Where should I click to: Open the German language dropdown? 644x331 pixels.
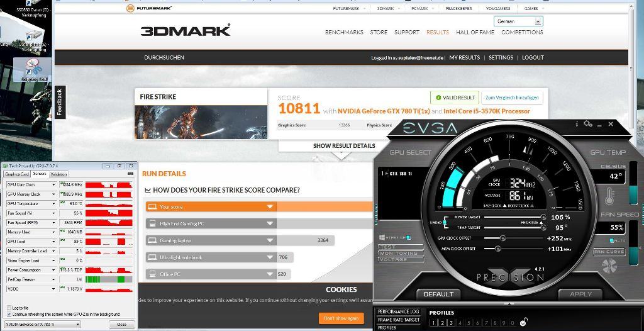[x=518, y=21]
